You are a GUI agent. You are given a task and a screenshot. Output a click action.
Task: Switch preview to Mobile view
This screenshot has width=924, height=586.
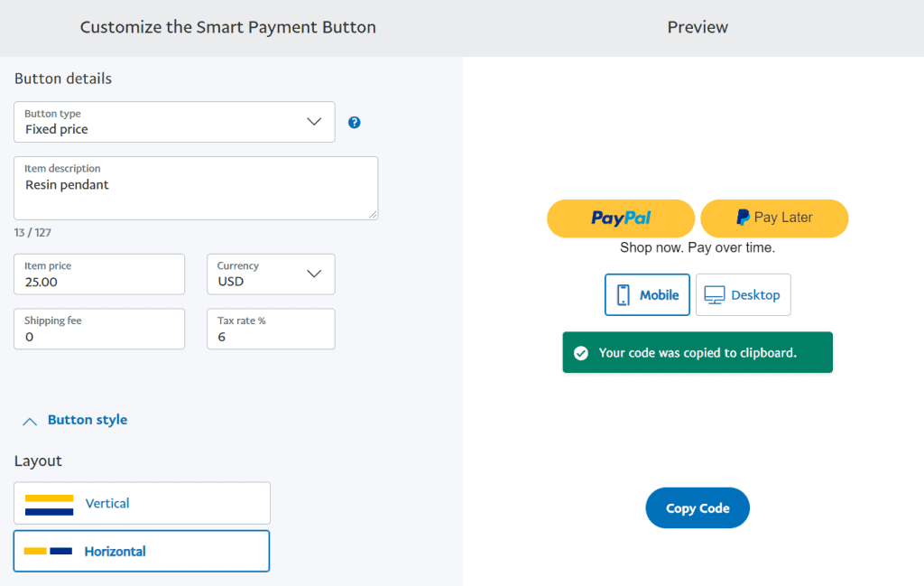click(x=647, y=294)
